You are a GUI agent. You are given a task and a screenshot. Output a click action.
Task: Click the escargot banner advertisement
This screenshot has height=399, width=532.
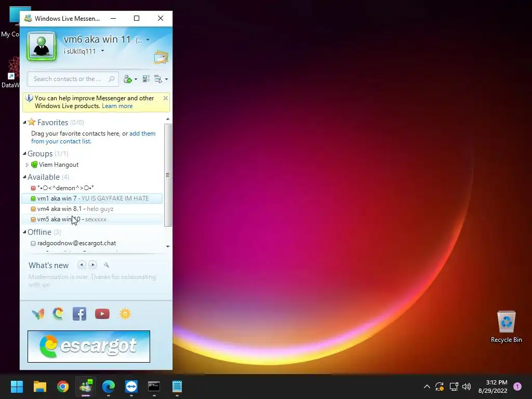tap(89, 347)
